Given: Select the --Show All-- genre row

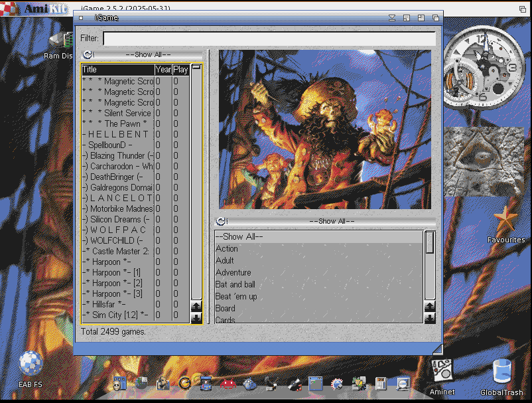Looking at the screenshot, I should pos(319,236).
